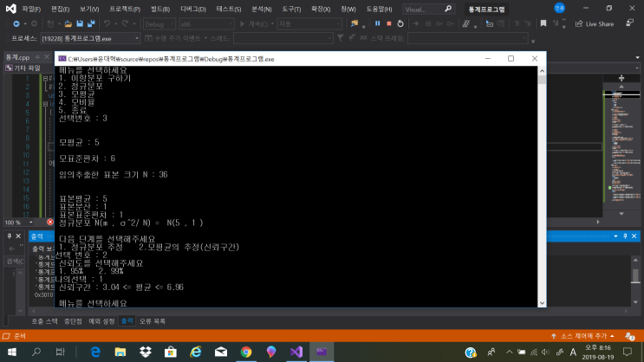The width and height of the screenshot is (644, 362).
Task: Open Dropbox from the taskbar
Action: coord(146,352)
